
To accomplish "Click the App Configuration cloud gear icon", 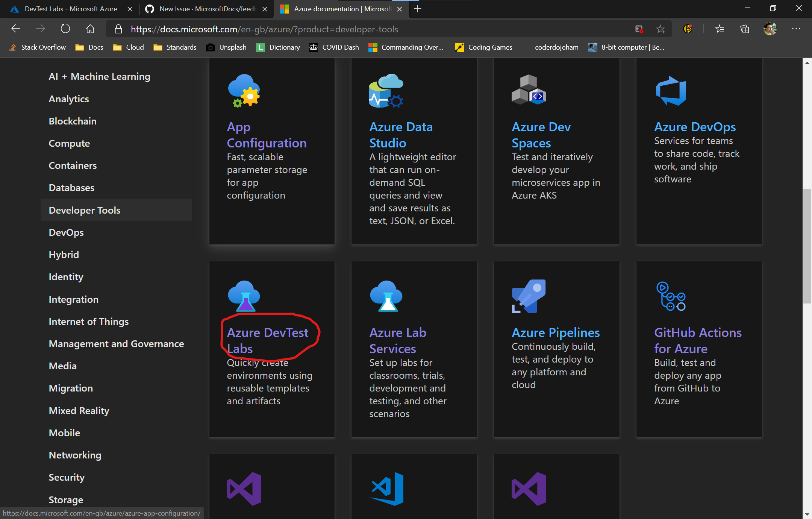I will 244,91.
